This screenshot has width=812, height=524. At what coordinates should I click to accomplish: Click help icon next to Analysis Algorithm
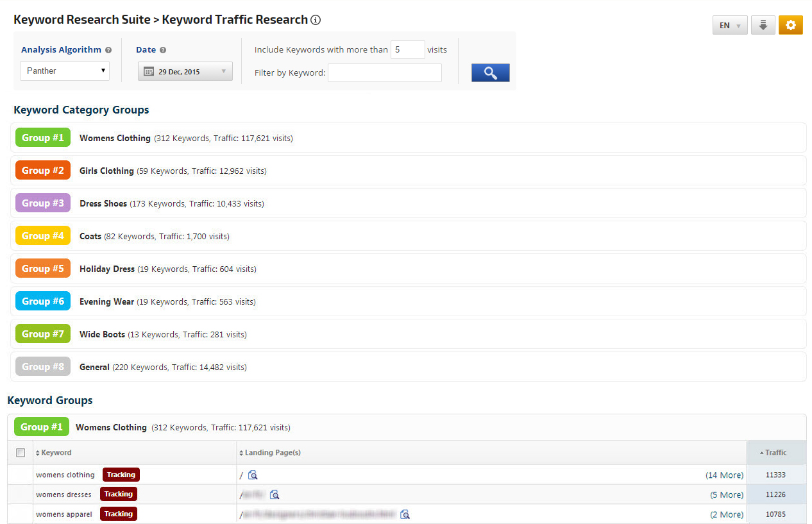108,50
